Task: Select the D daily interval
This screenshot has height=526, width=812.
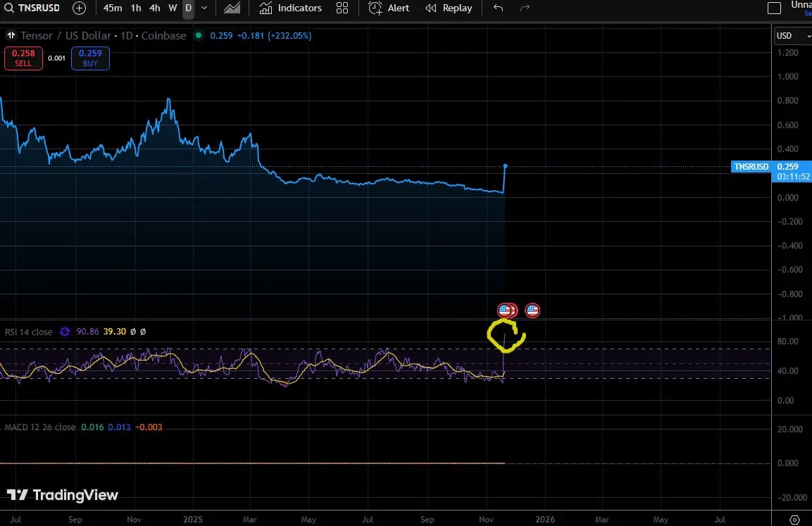Action: (x=188, y=8)
